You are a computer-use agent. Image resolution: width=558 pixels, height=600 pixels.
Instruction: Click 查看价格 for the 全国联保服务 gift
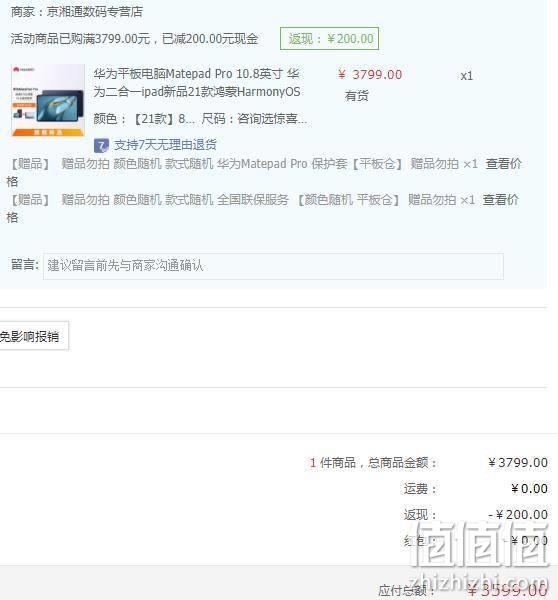point(501,200)
